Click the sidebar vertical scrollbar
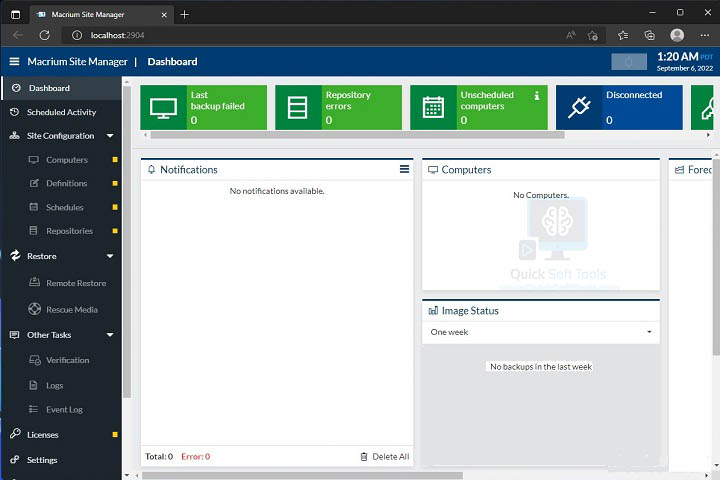The width and height of the screenshot is (720, 480). 127,242
